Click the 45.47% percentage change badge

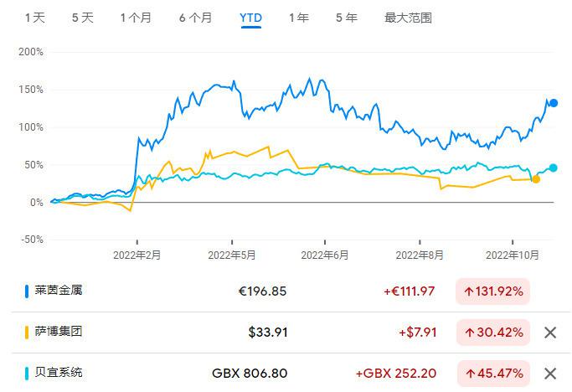[x=492, y=373]
